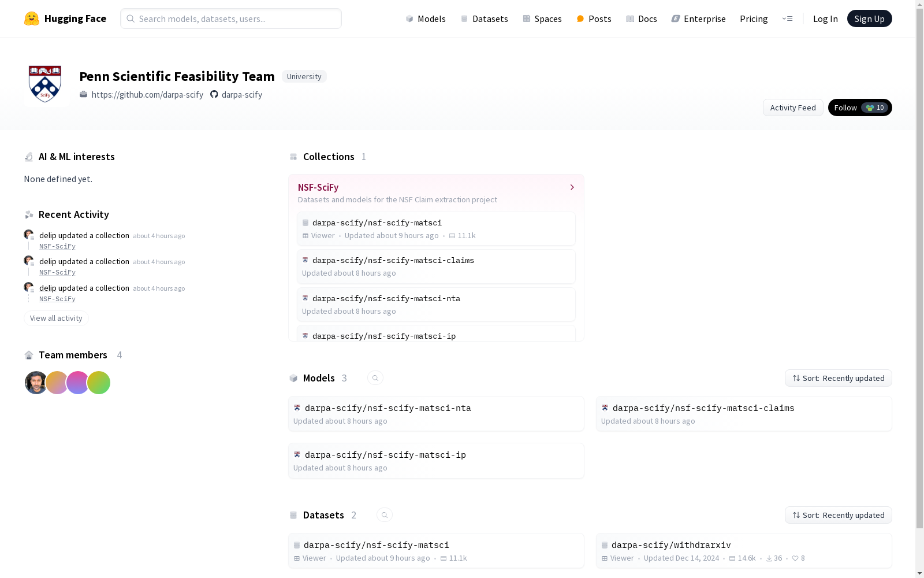
Task: Go to Spaces in the top navigation
Action: click(x=542, y=18)
